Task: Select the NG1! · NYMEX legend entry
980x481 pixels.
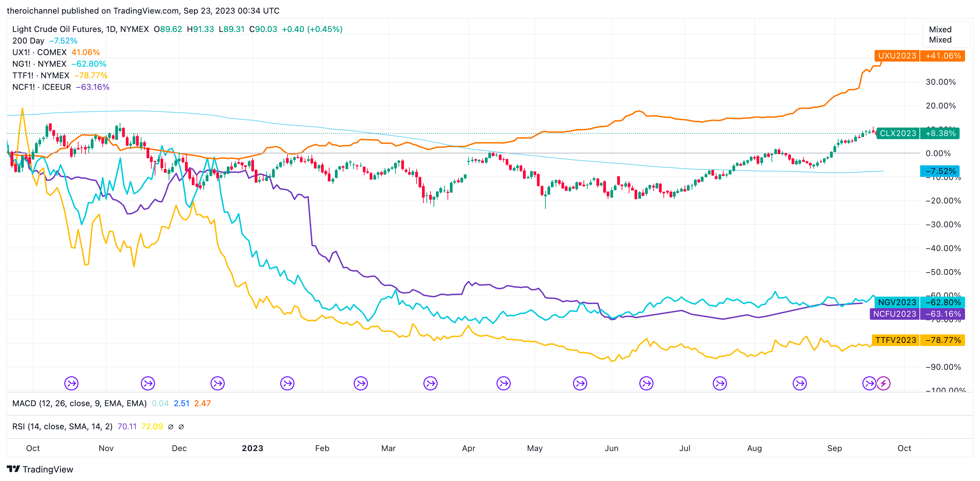Action: point(39,64)
